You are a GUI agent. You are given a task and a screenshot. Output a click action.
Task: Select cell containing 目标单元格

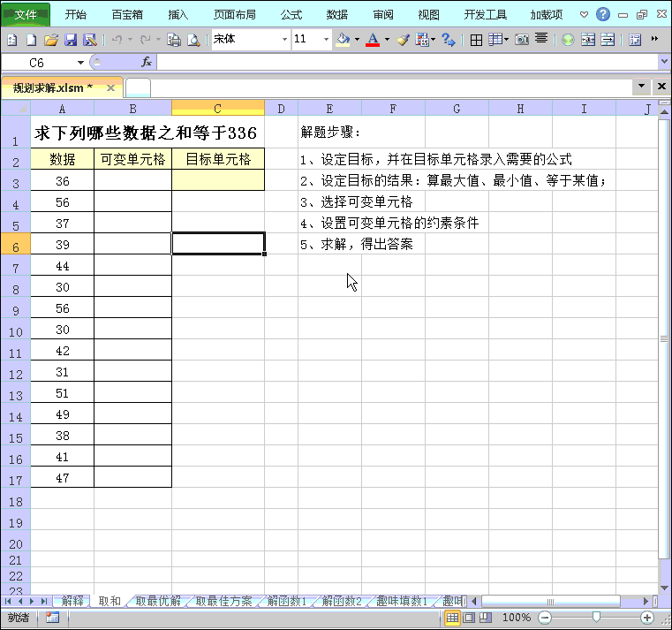218,159
